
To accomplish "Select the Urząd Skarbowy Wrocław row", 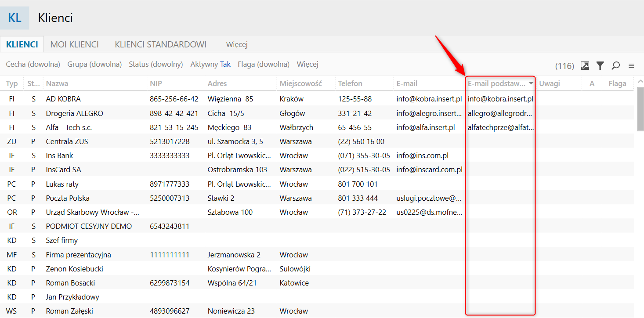I will click(x=317, y=212).
